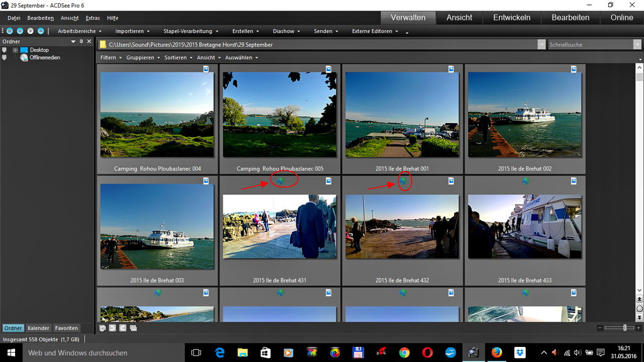
Task: Toggle the easy-select marker beside Desktop
Action: click(x=4, y=50)
